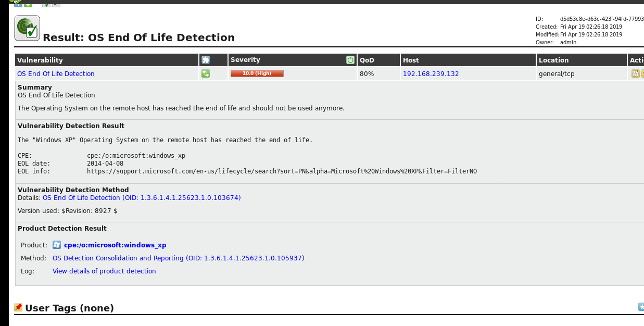The height and width of the screenshot is (326, 644).
Task: Click the solution type puzzle icon header
Action: tap(206, 60)
